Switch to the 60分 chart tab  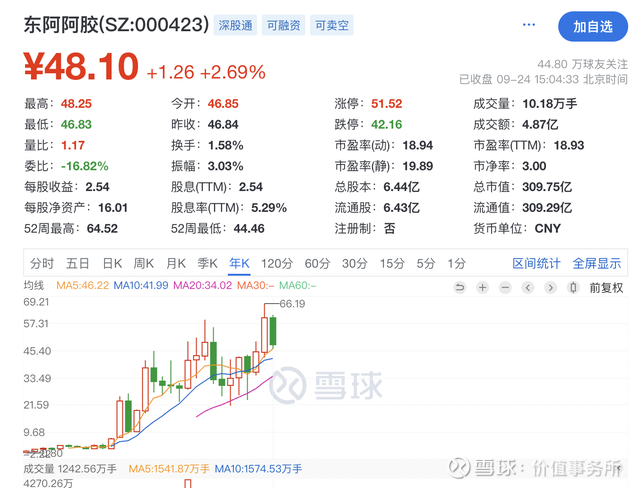pos(317,264)
